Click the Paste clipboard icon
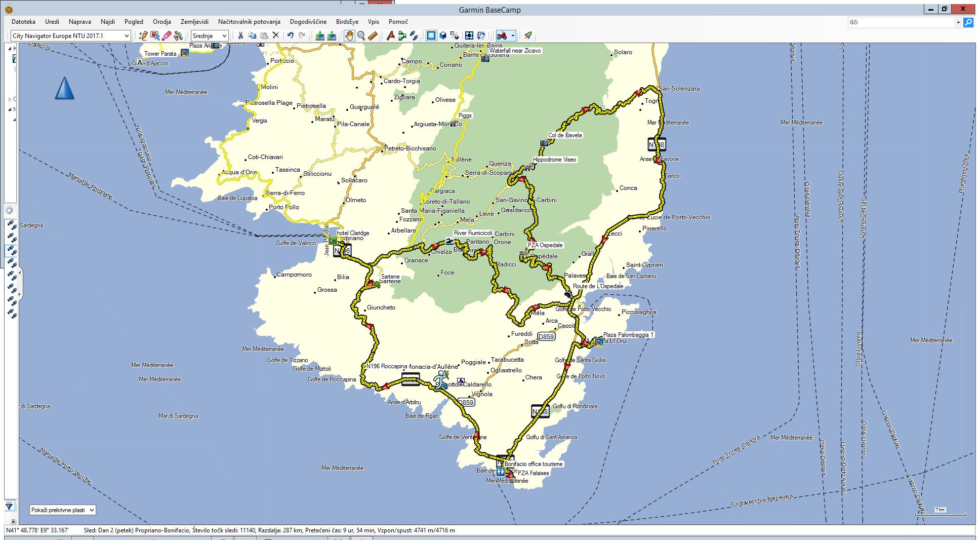 click(264, 35)
